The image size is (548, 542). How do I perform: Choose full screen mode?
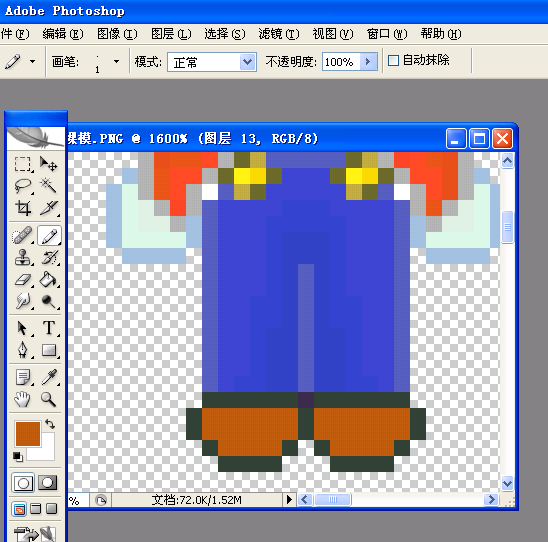[x=51, y=509]
